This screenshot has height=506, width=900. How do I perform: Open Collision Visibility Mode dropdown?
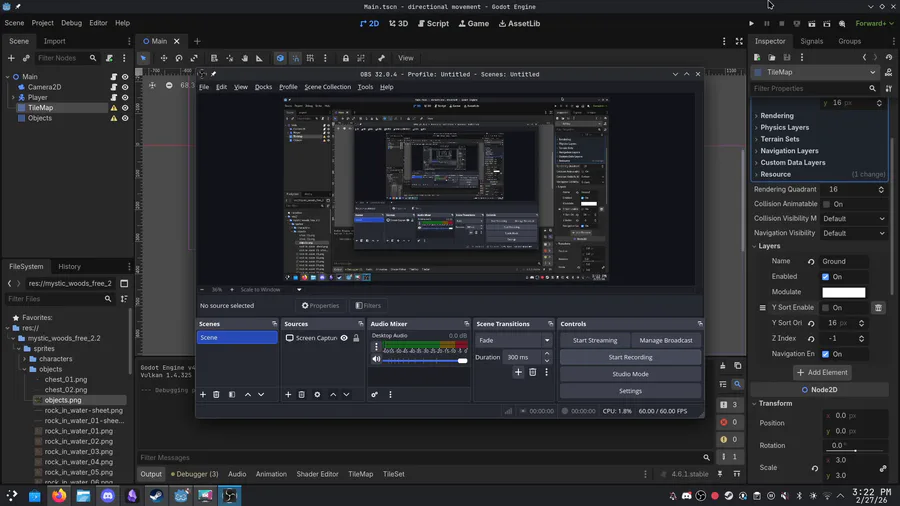(853, 218)
